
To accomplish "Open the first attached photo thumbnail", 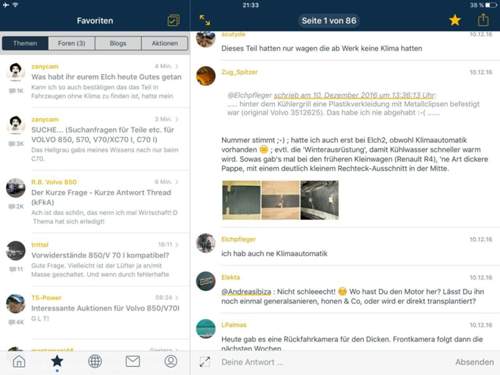I will [241, 200].
